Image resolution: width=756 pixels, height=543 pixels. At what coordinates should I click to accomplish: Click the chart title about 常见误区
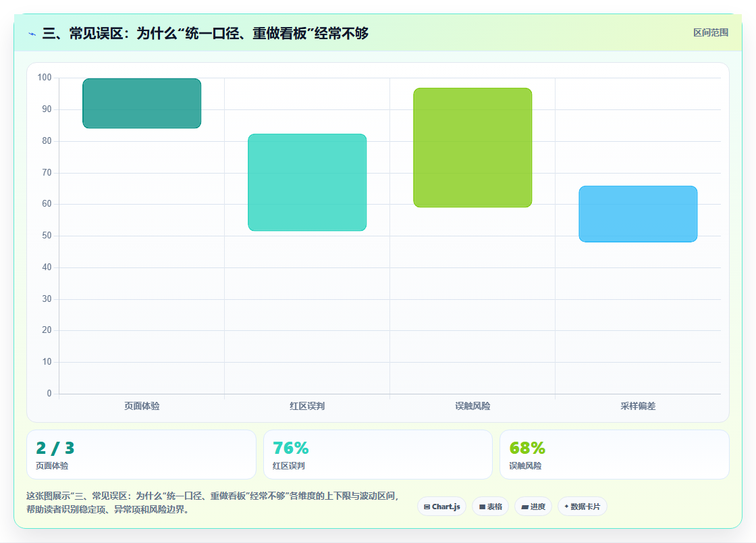click(205, 33)
